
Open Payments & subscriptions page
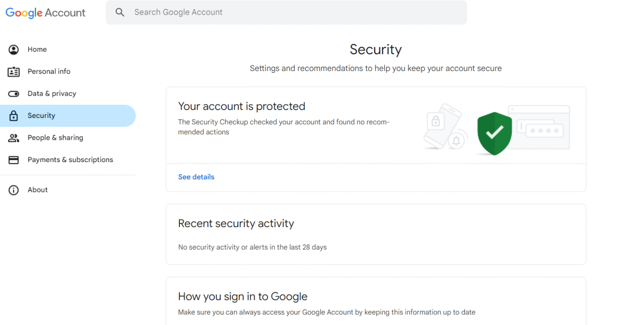point(70,160)
